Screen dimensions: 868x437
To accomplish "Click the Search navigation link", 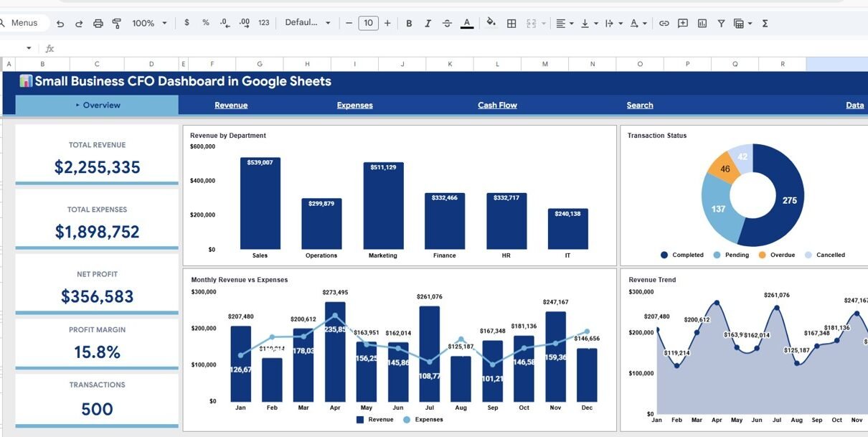I will pyautogui.click(x=639, y=105).
